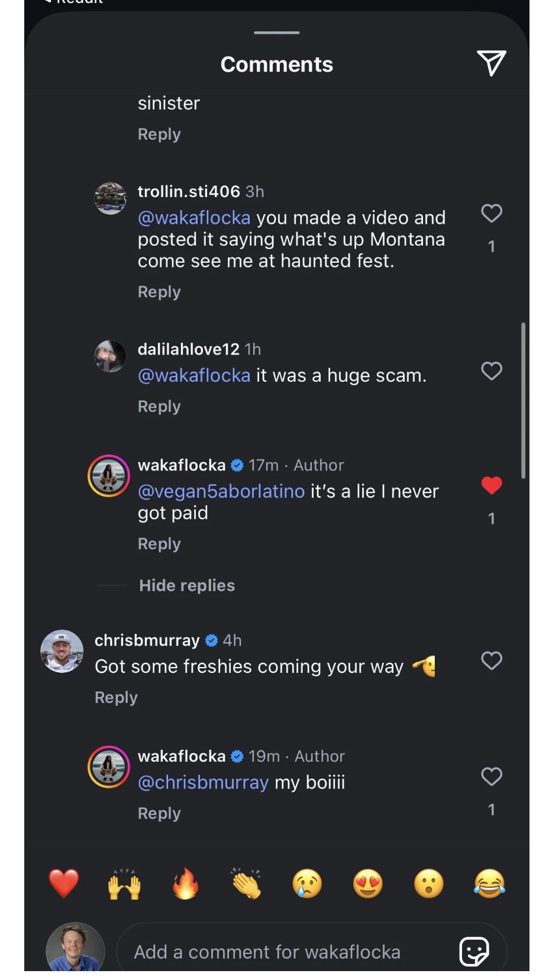
Task: Like chrisbmurray's freshies comment
Action: (x=491, y=660)
